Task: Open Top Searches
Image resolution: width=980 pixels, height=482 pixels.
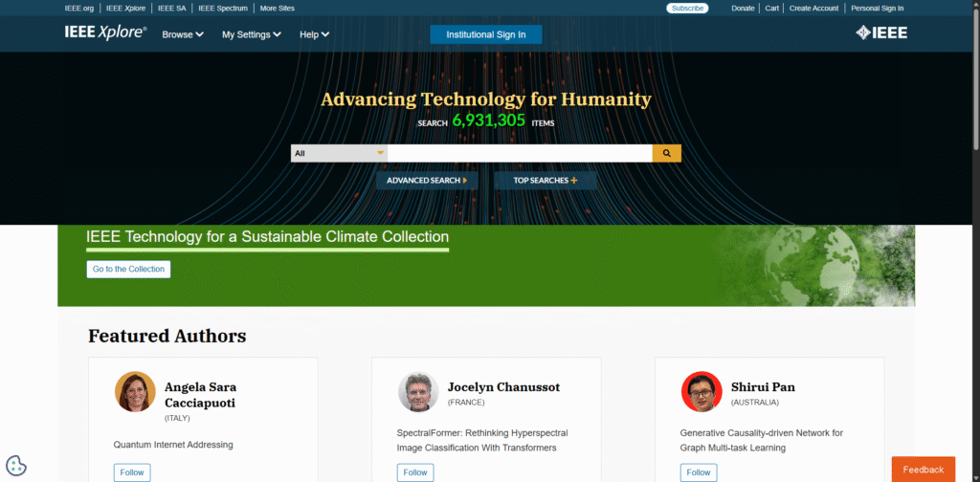Action: [x=546, y=180]
